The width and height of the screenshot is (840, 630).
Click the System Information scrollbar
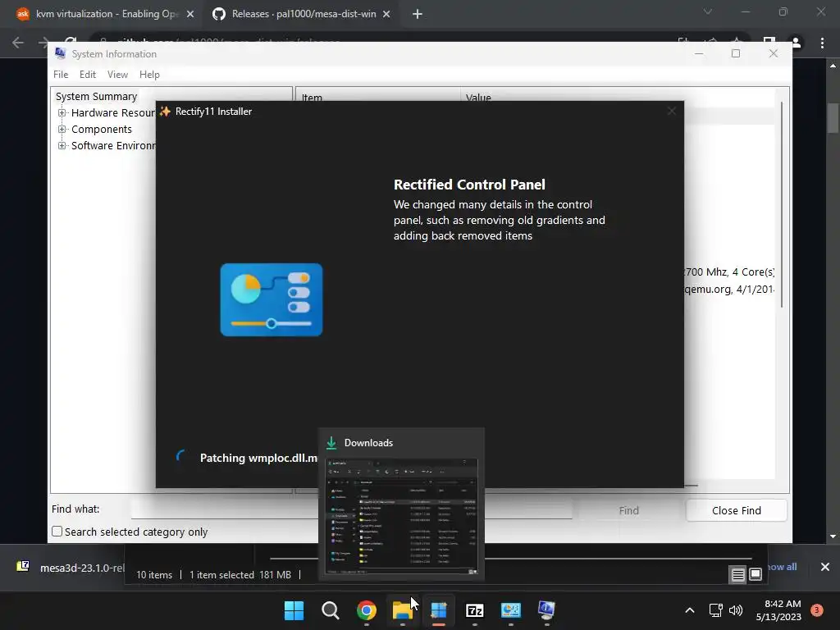pos(781,204)
